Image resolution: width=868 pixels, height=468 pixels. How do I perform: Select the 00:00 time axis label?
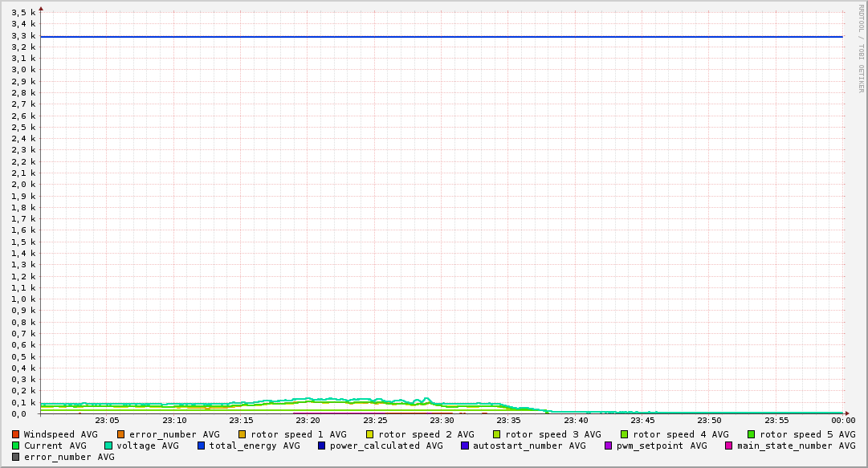click(x=842, y=420)
